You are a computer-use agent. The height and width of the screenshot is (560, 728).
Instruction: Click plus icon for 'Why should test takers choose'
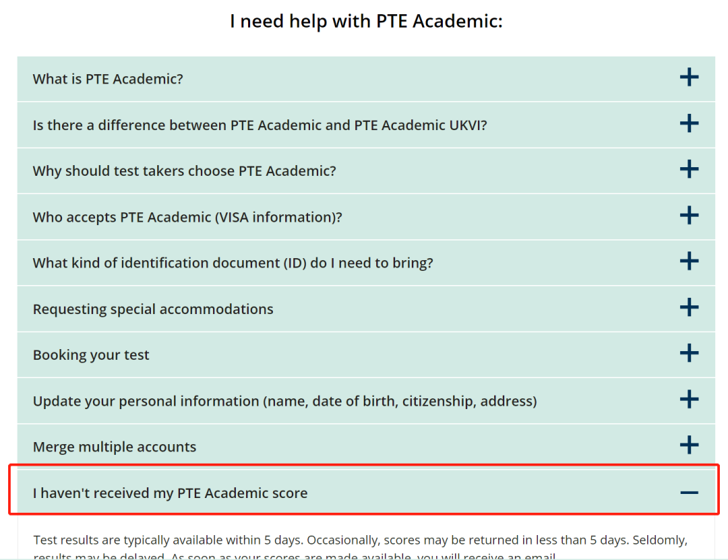pos(689,169)
